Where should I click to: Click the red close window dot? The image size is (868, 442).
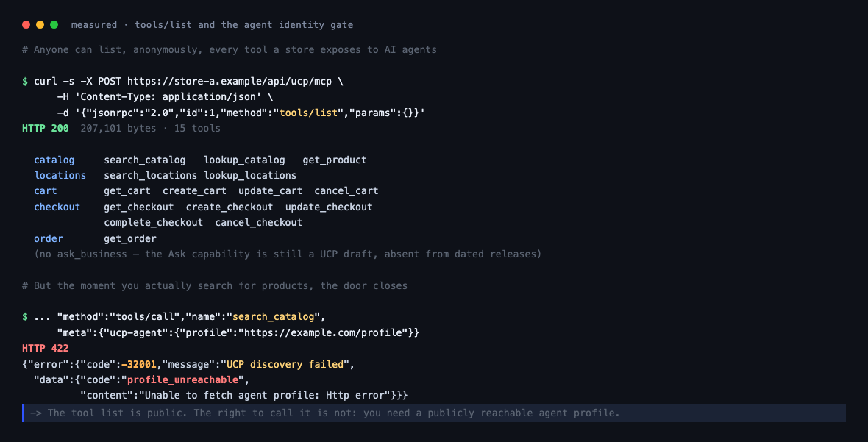click(26, 25)
